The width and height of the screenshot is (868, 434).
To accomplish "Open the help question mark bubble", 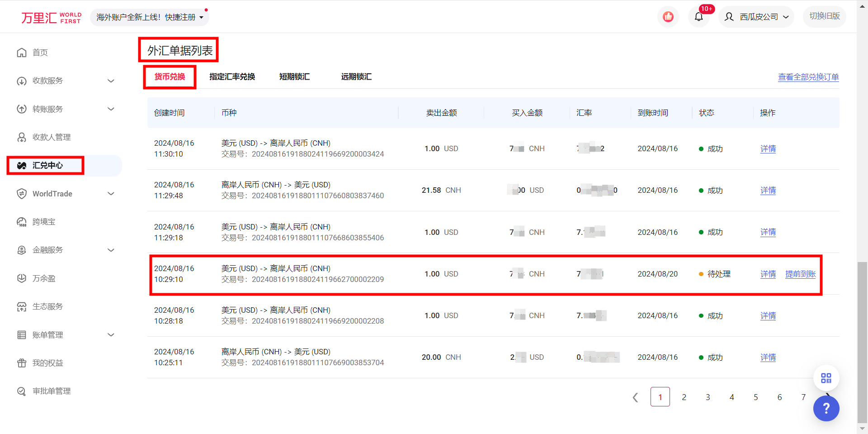I will click(x=826, y=408).
